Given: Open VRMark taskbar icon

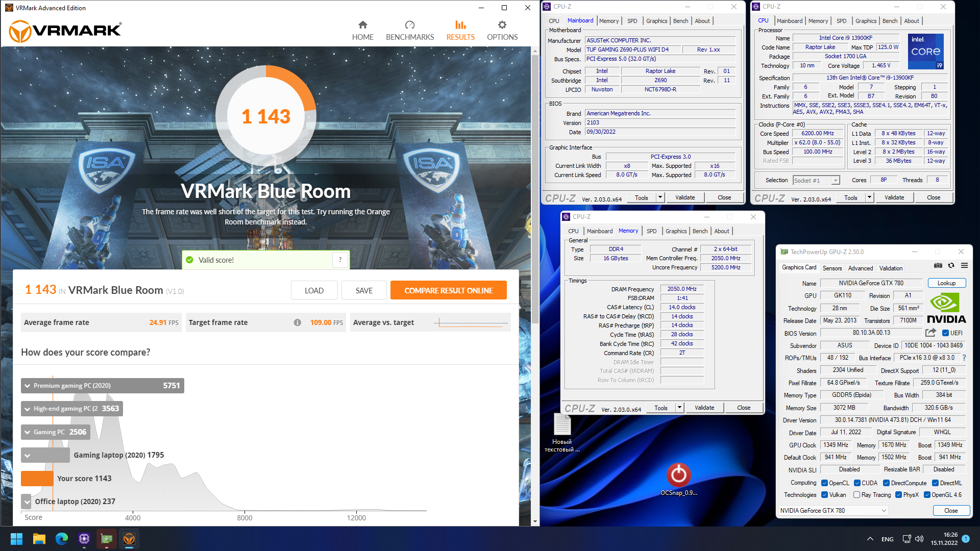Looking at the screenshot, I should tap(129, 539).
